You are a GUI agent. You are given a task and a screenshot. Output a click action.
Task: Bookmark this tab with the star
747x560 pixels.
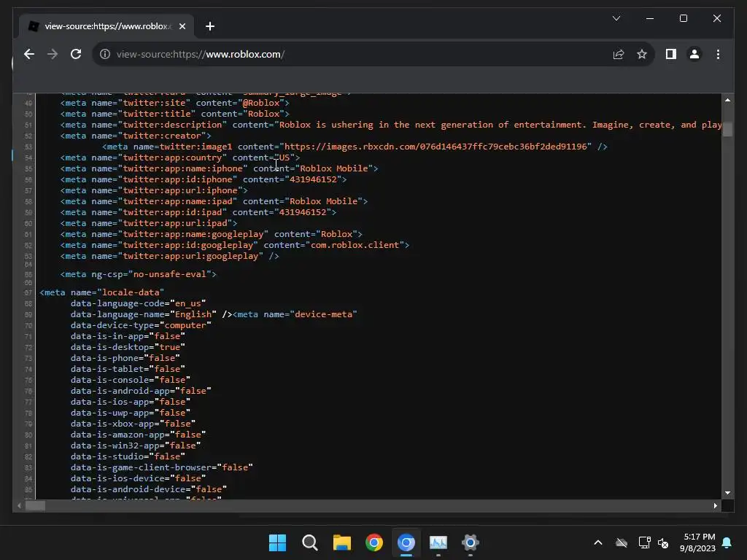click(642, 54)
